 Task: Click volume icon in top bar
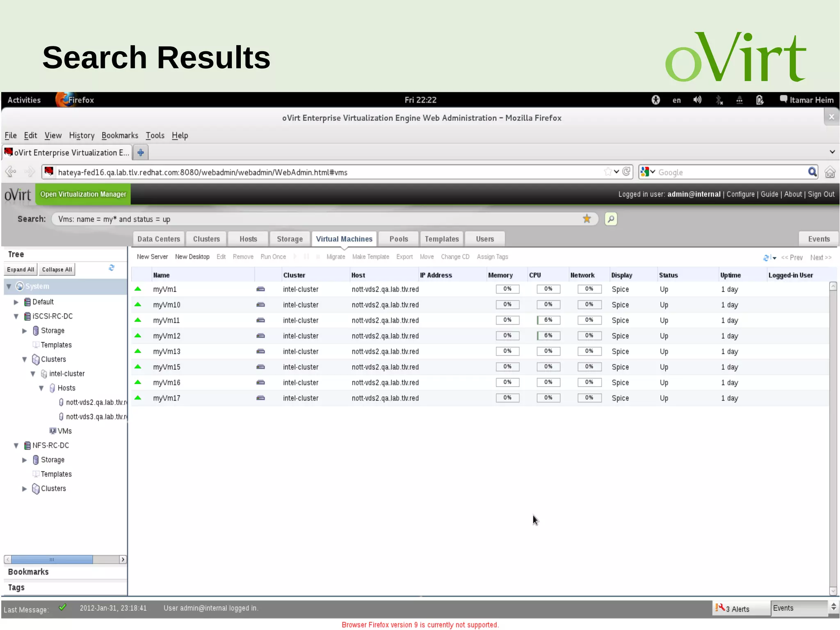[697, 100]
